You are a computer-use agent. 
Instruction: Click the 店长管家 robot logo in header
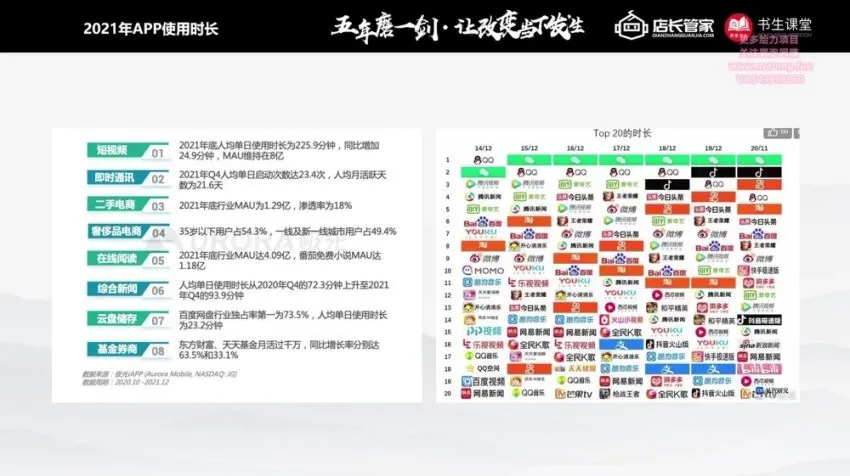click(631, 25)
